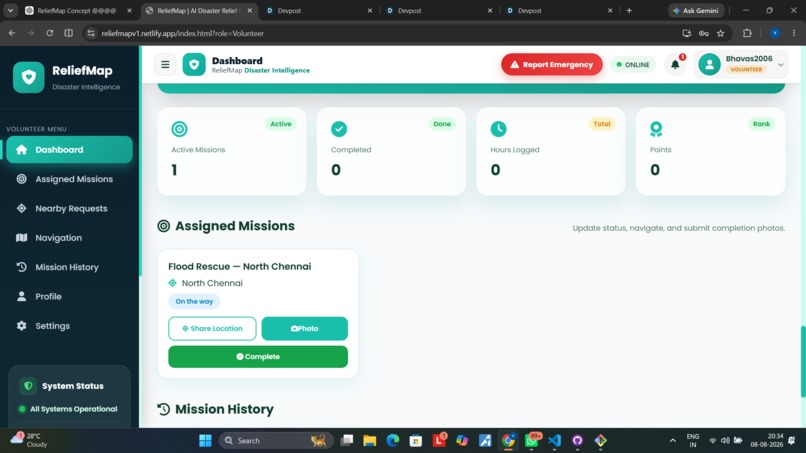The image size is (806, 453).
Task: Click the System Status shield icon
Action: tap(28, 386)
